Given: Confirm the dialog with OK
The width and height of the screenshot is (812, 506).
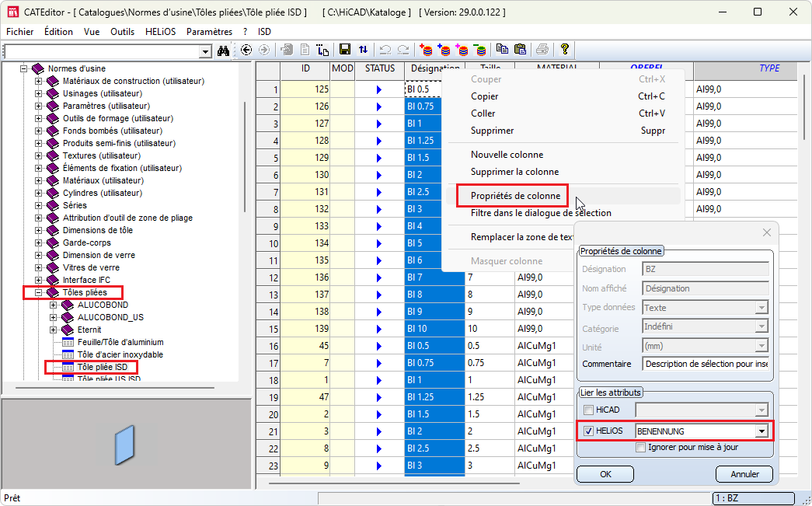Looking at the screenshot, I should pyautogui.click(x=605, y=474).
